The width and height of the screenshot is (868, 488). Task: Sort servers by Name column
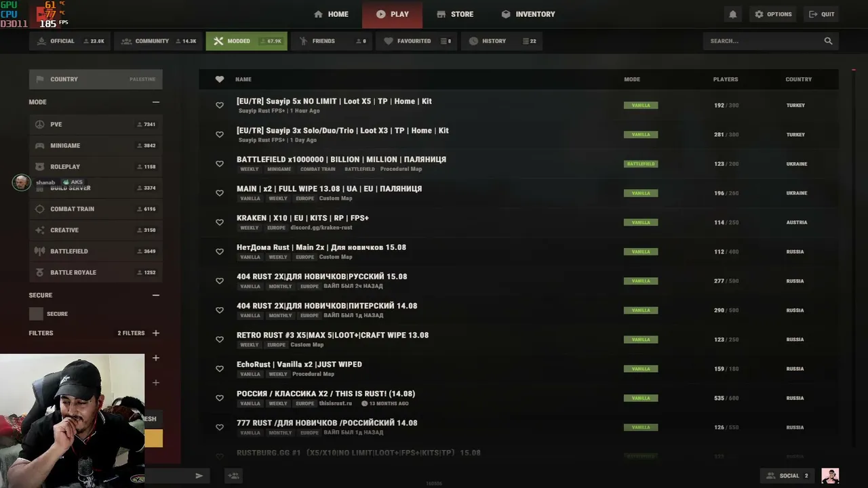click(x=243, y=79)
